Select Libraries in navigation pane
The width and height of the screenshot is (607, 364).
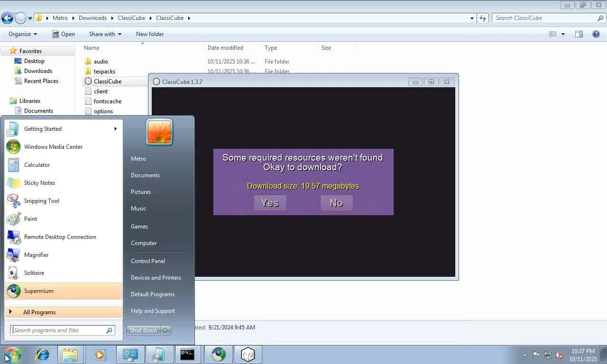30,101
